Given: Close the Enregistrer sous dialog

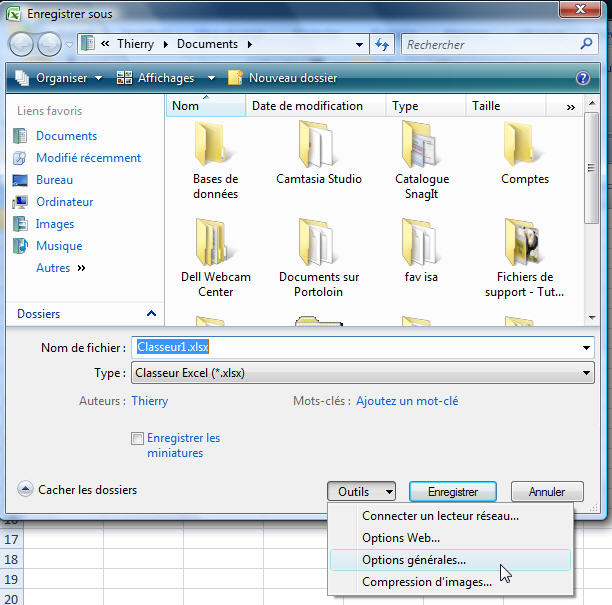Looking at the screenshot, I should point(580,9).
